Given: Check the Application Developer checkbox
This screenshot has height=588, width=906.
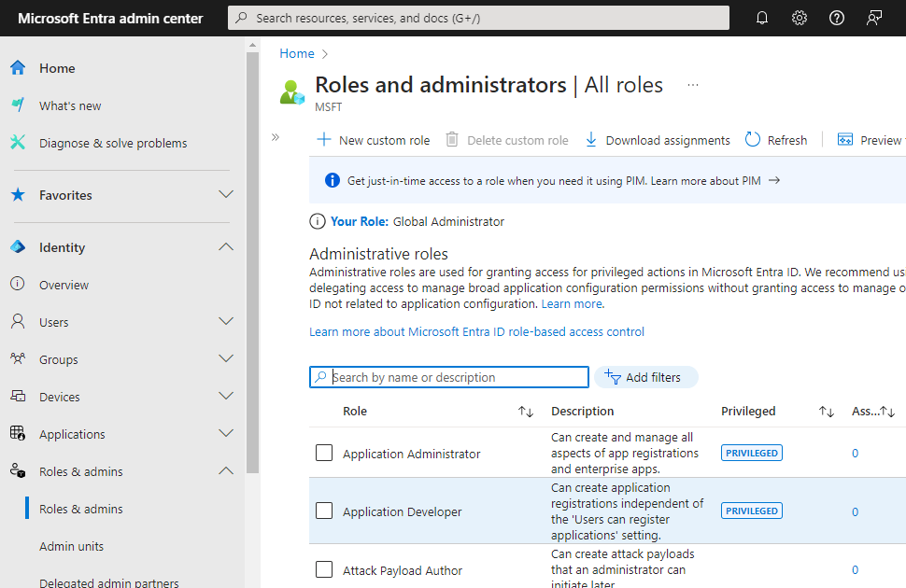Looking at the screenshot, I should point(324,511).
